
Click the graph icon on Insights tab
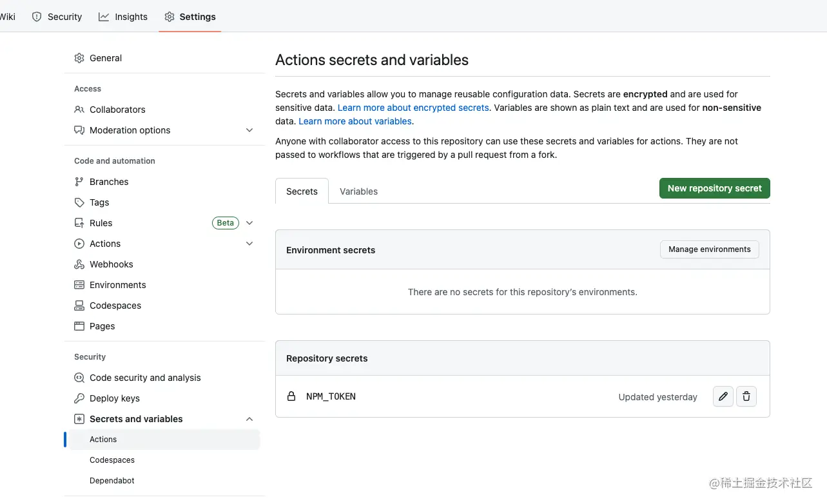(x=104, y=17)
